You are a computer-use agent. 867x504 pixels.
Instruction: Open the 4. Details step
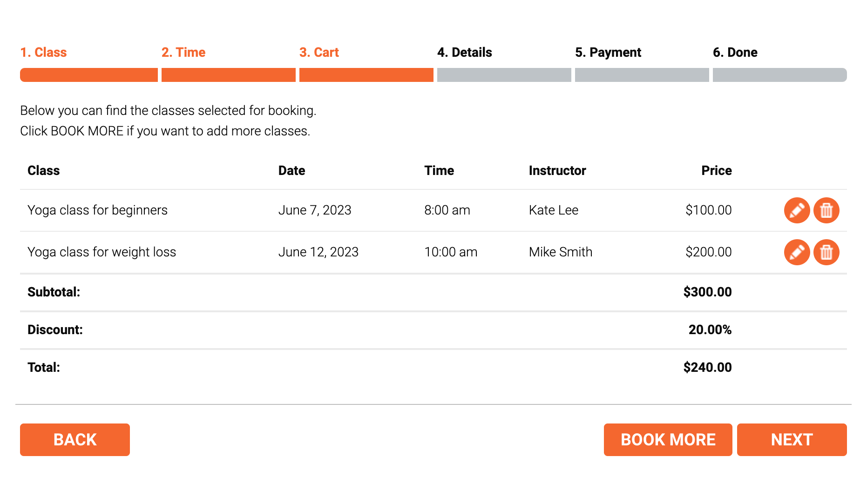465,52
